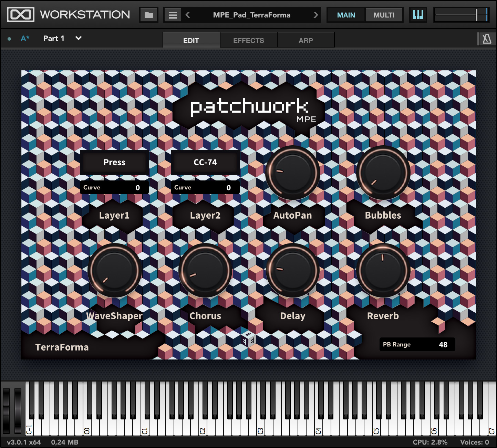
Task: Click the small dice cube icon
Action: click(248, 339)
